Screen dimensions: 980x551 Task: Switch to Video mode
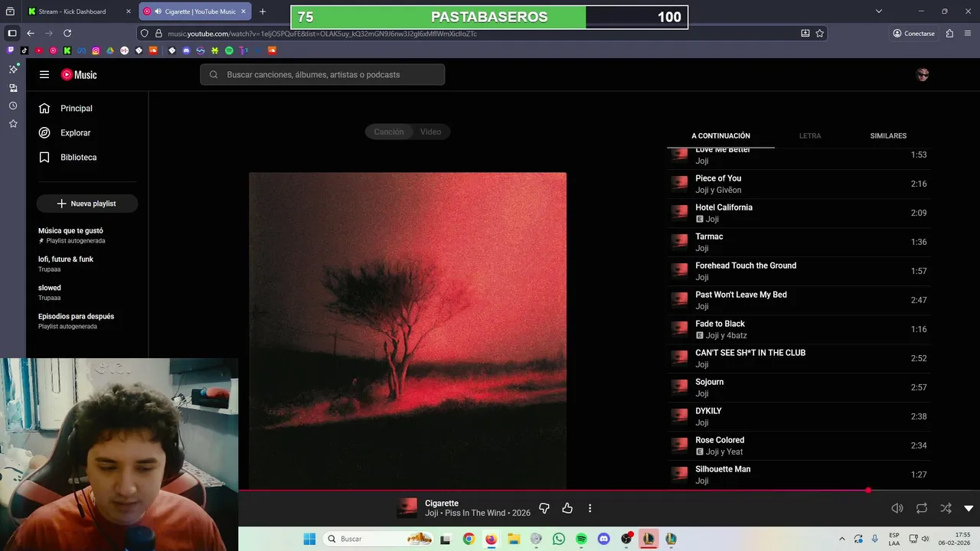(x=430, y=132)
